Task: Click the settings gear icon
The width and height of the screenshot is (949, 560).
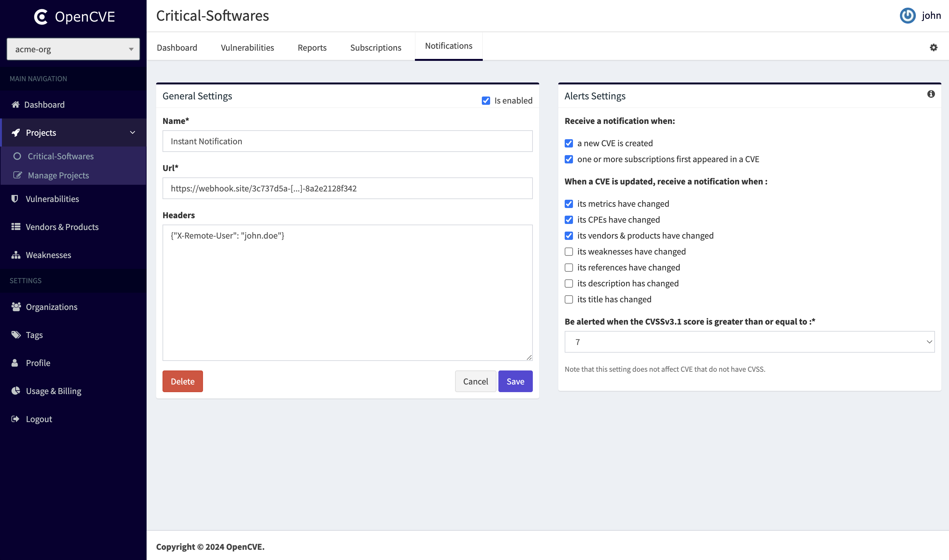Action: [x=933, y=47]
